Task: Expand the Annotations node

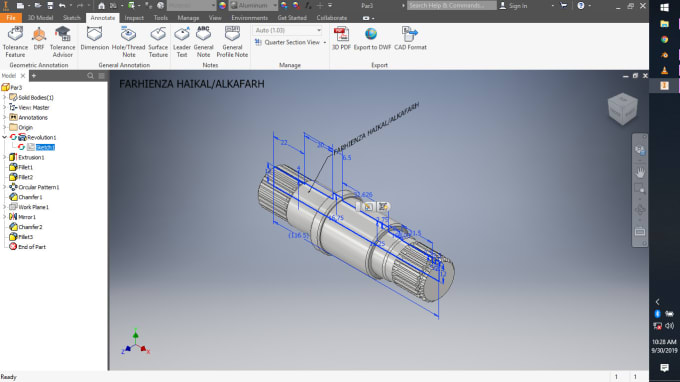Action: click(5, 118)
